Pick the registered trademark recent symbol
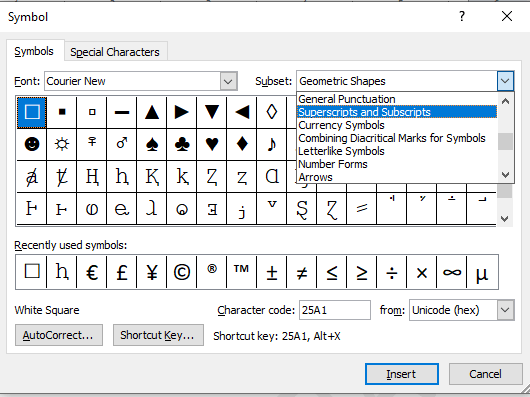 (x=212, y=272)
